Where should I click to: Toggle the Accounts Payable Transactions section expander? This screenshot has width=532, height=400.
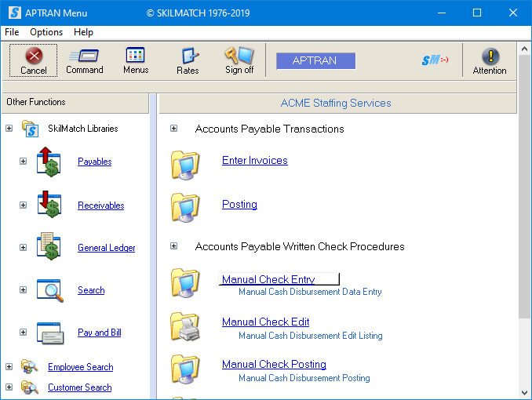(173, 129)
